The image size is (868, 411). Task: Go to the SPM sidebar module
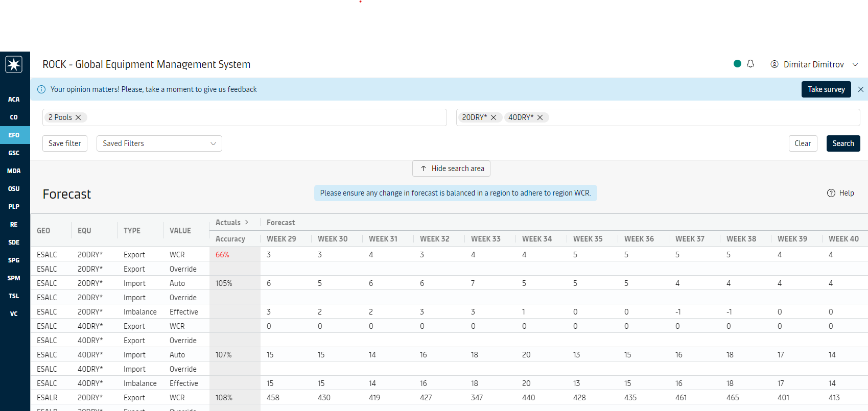coord(14,278)
